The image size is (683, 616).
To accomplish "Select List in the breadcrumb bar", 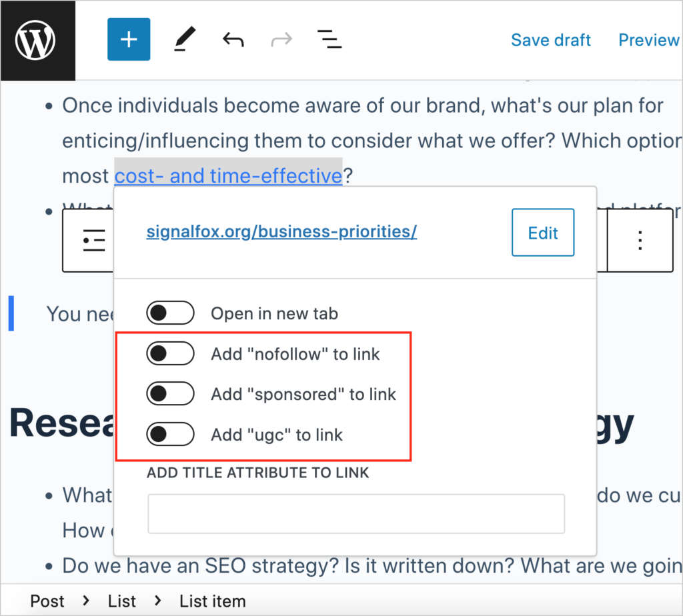I will point(122,601).
